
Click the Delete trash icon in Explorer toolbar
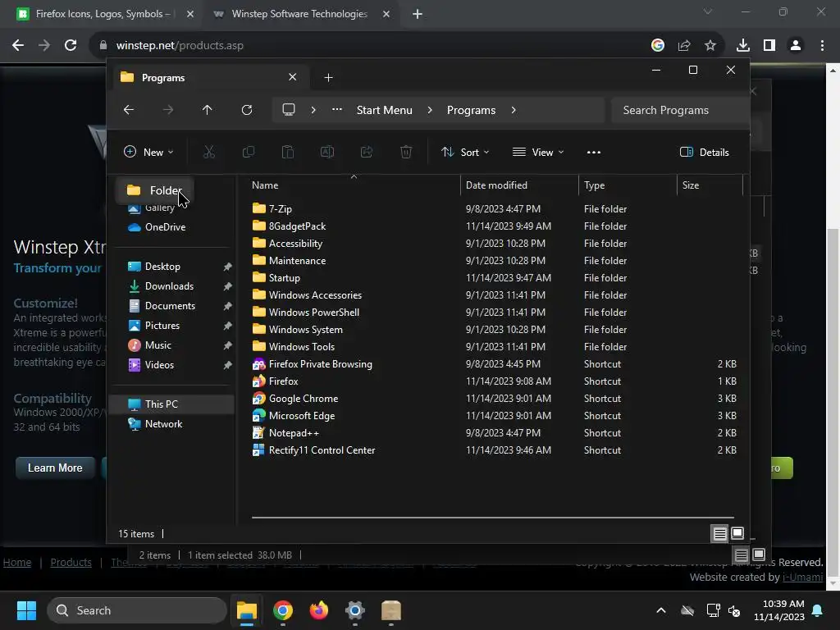click(x=406, y=152)
